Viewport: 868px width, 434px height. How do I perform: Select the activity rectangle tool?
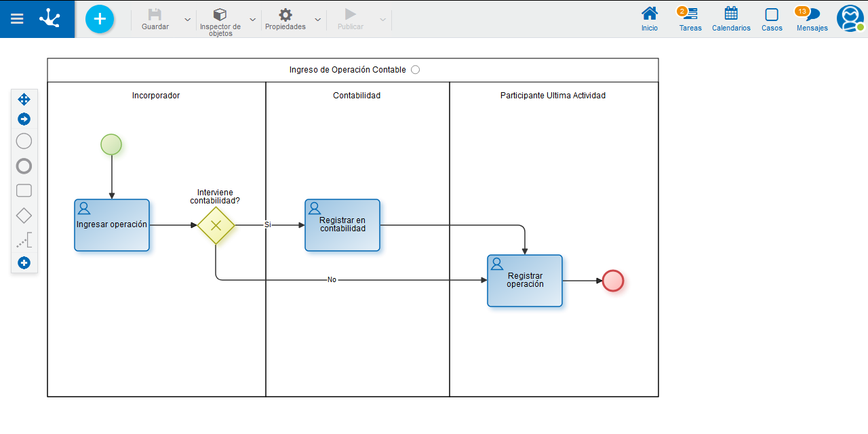tap(24, 191)
